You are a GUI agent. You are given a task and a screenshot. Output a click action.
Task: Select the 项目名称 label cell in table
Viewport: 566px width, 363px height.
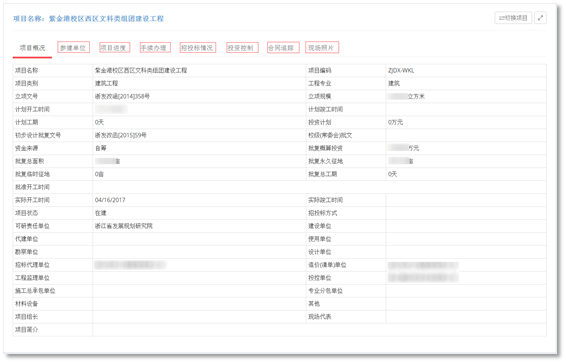pos(53,70)
